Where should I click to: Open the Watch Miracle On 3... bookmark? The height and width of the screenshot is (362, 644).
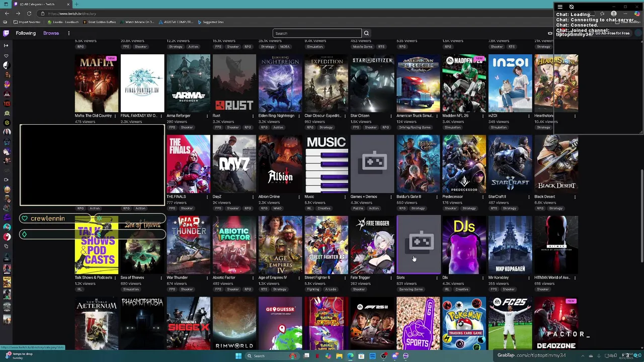(x=137, y=22)
